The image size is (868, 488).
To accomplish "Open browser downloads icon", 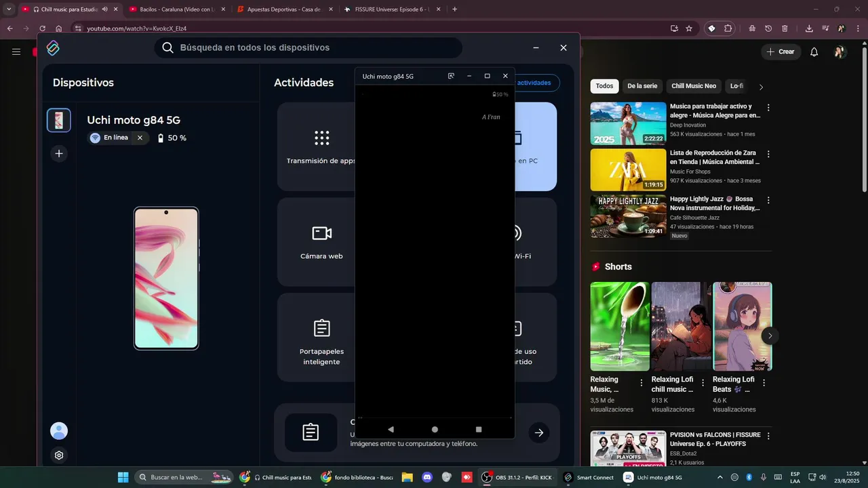I will [x=809, y=28].
